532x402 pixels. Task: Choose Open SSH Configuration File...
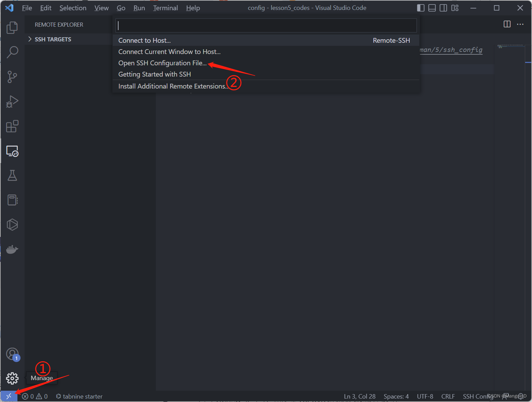pyautogui.click(x=266, y=63)
